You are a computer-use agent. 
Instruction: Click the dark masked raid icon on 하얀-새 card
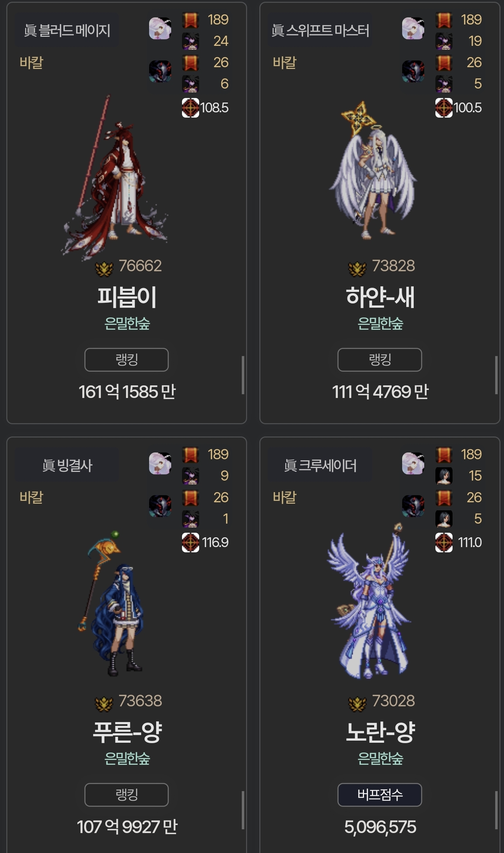[413, 71]
